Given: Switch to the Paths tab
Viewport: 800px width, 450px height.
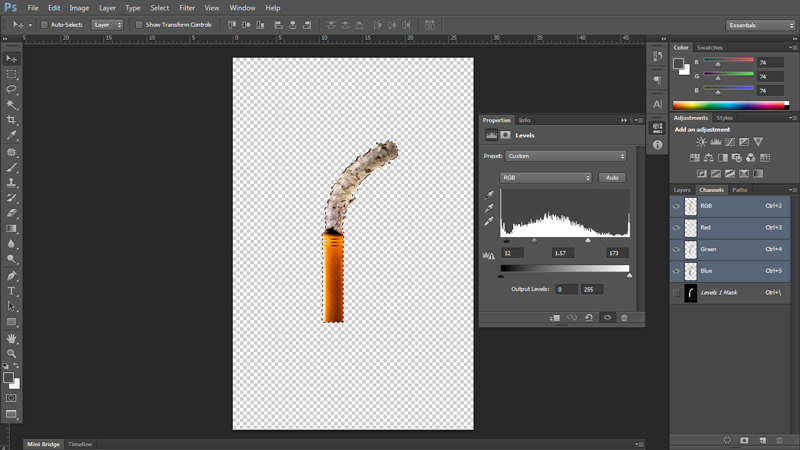Looking at the screenshot, I should point(740,189).
